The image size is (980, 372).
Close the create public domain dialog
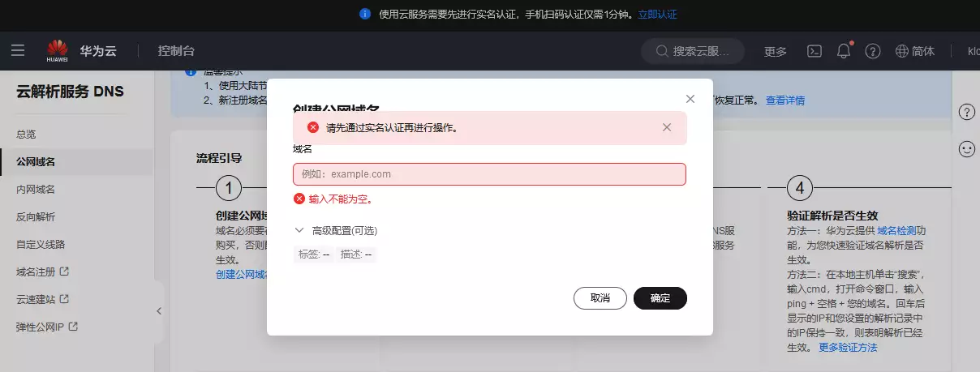(690, 99)
